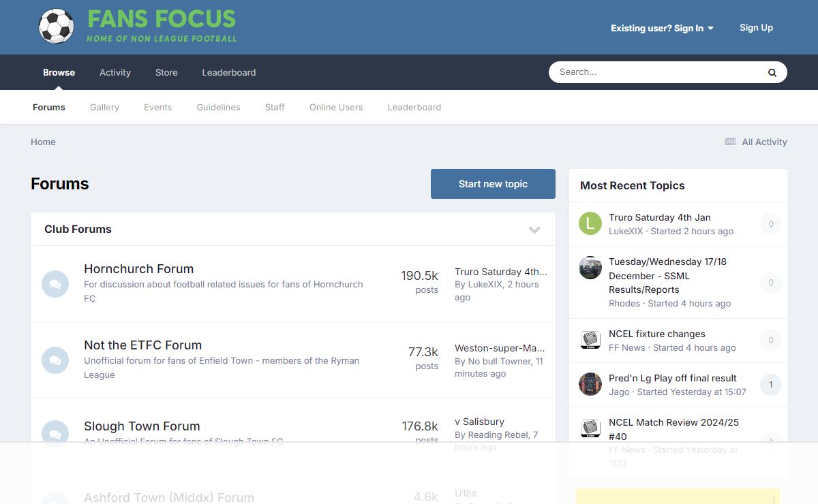
Task: Open FF News avatar beside NCEL Match Review
Action: 590,428
